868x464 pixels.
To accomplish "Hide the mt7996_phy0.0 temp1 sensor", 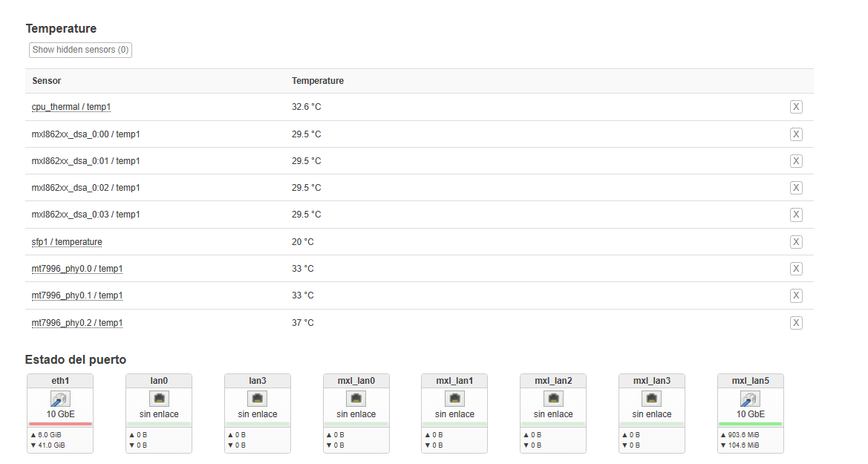I will pos(796,269).
